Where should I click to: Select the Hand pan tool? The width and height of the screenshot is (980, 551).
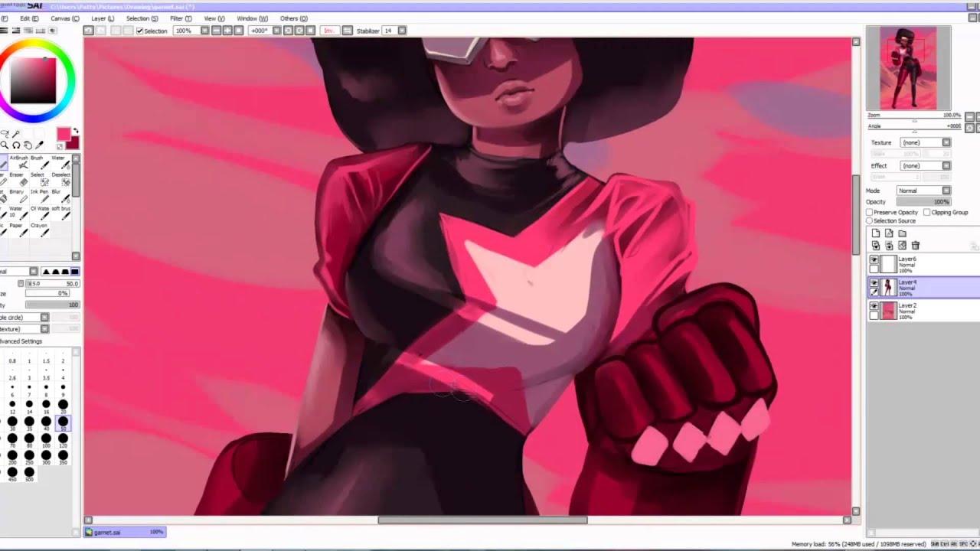click(28, 145)
